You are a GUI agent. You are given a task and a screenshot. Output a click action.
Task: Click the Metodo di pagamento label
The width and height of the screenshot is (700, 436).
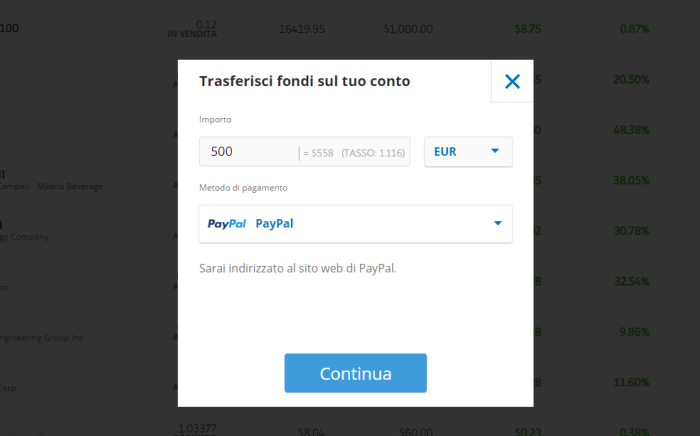coord(243,188)
